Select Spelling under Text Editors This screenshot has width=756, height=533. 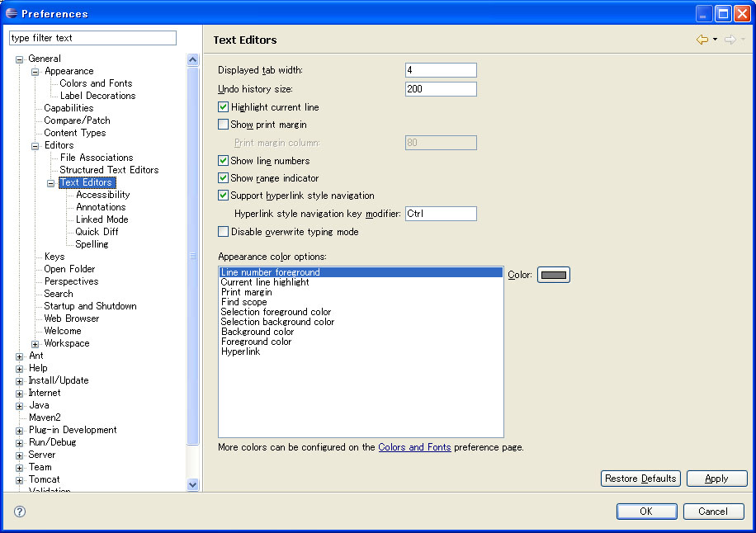(x=92, y=244)
